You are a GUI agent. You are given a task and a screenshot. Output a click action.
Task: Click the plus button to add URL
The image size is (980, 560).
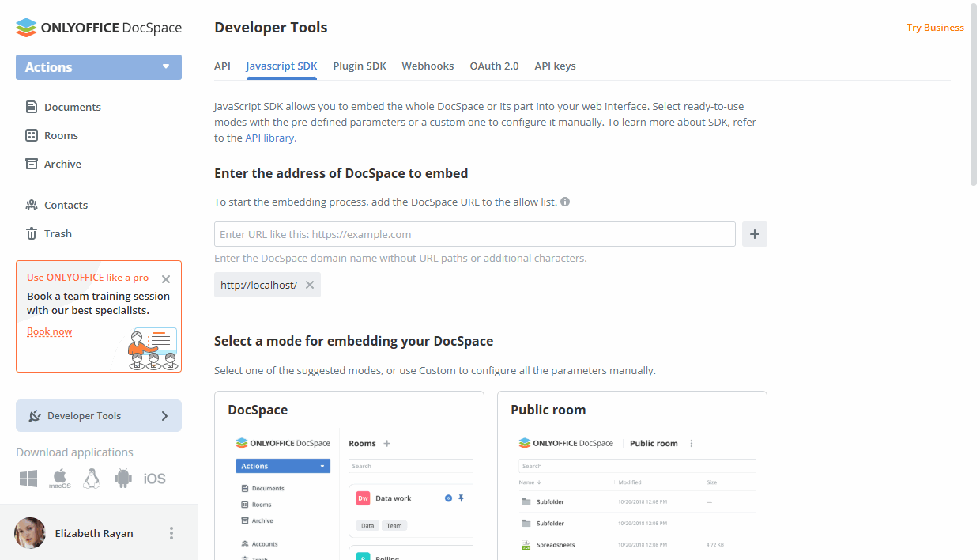(x=755, y=234)
